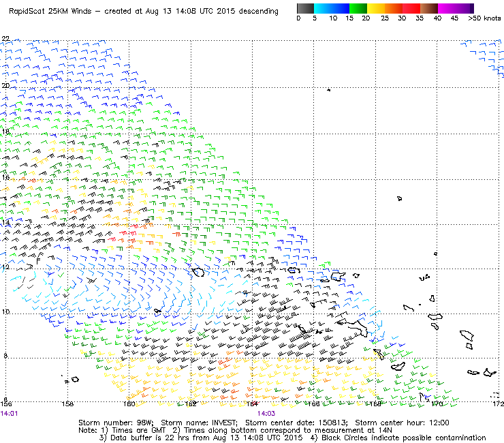Click note 2 about measurement at 14N

[282, 431]
